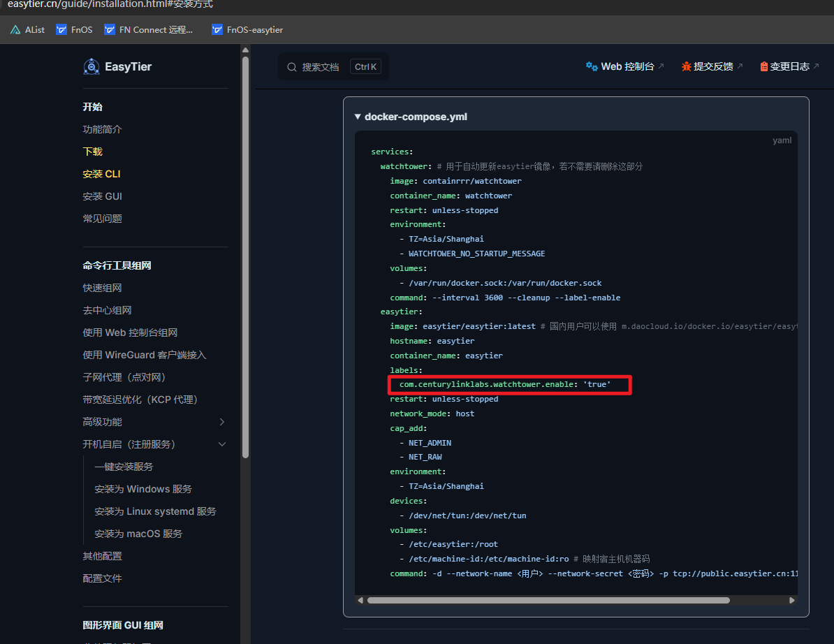Image resolution: width=834 pixels, height=644 pixels.
Task: Click the yaml language label
Action: point(782,140)
